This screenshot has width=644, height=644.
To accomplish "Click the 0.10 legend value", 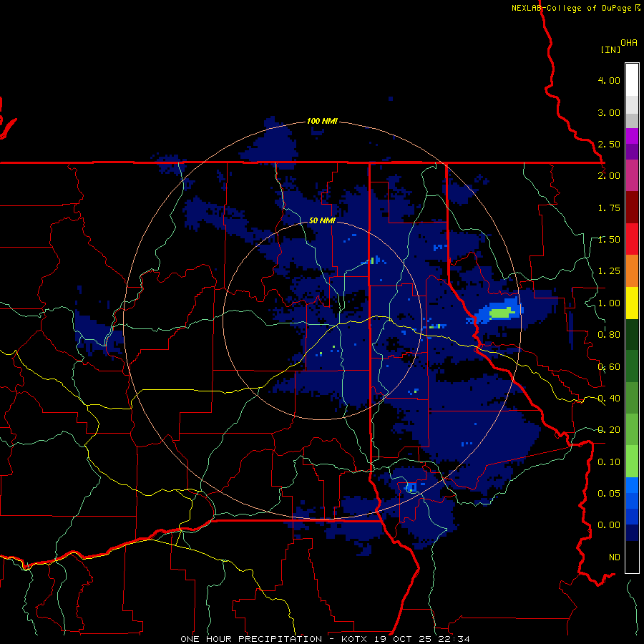I will coord(609,462).
